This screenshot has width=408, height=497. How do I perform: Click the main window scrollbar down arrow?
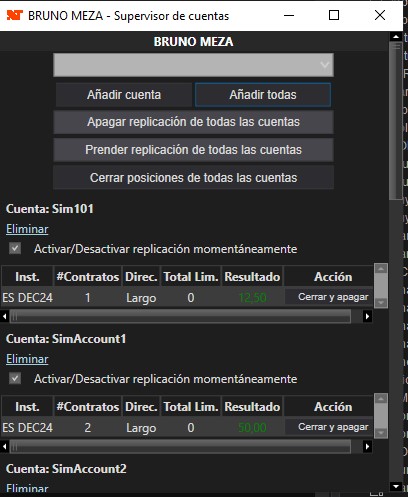tap(396, 486)
